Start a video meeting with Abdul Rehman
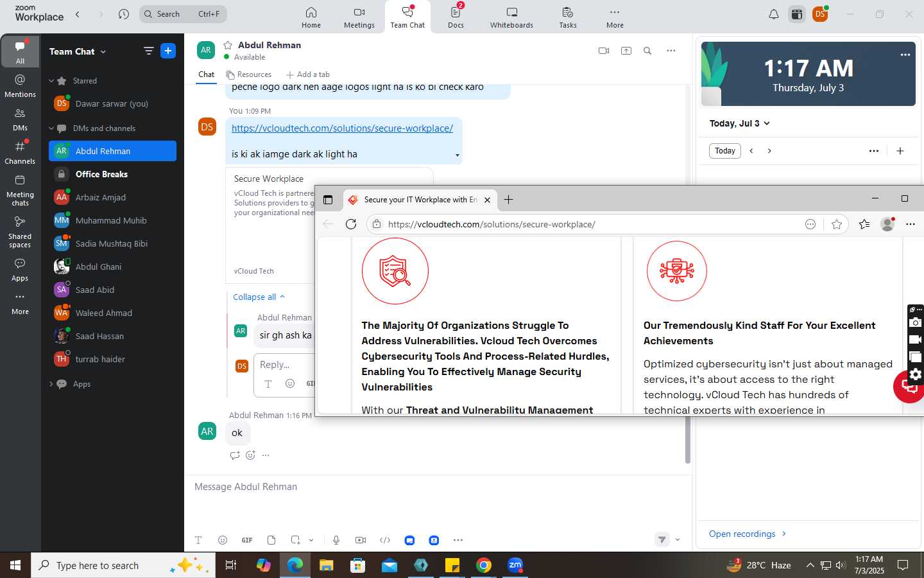Viewport: 924px width, 578px height. click(604, 51)
